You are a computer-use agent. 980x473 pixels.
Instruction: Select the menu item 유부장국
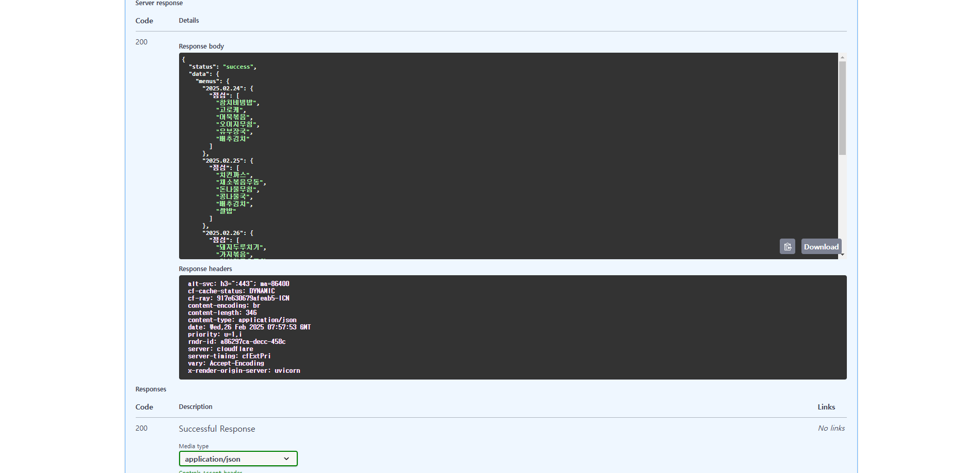point(233,132)
